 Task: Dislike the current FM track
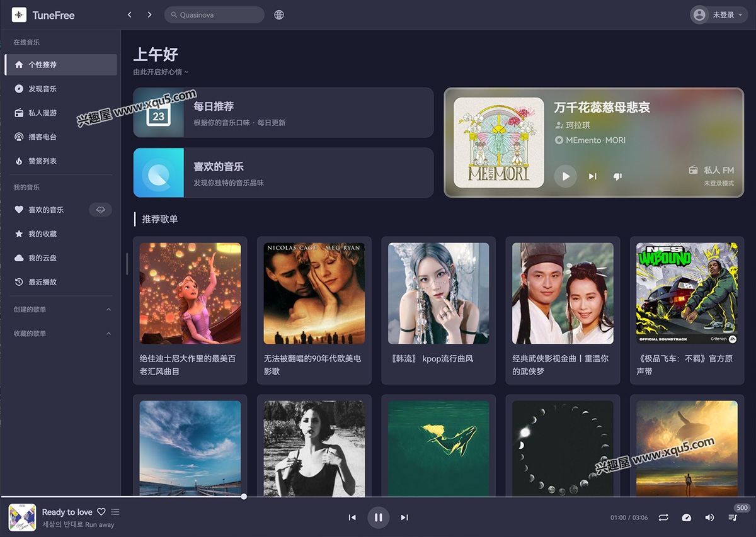(617, 176)
